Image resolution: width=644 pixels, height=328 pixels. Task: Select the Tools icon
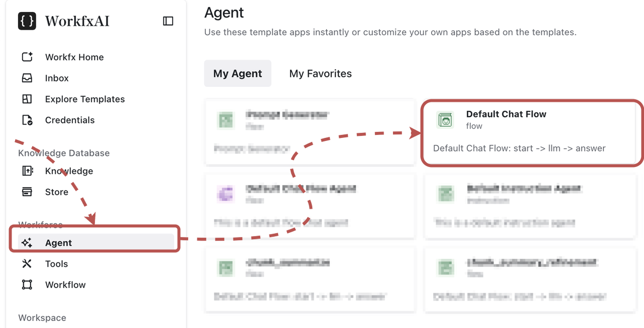[27, 264]
